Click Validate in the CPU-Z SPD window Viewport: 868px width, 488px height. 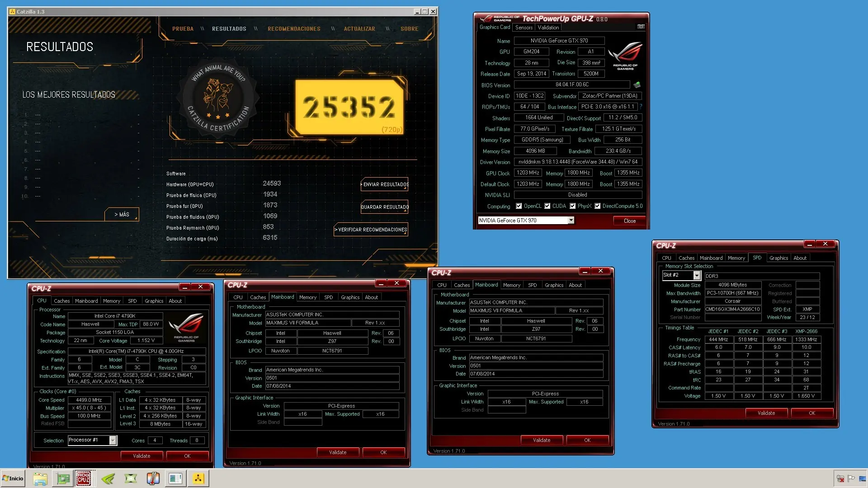[766, 413]
